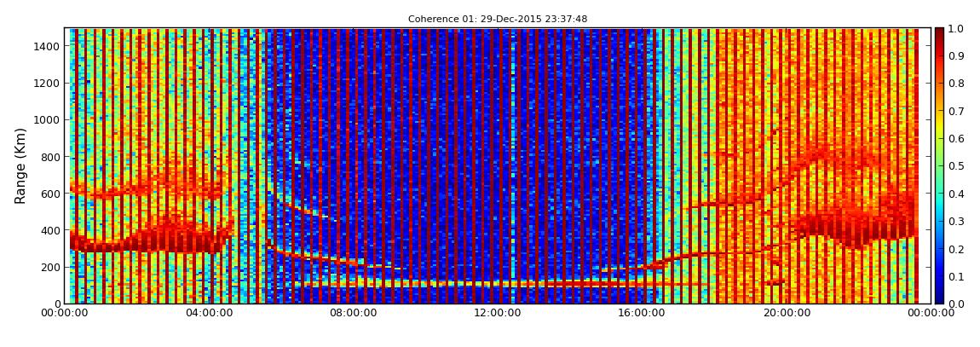
Task: Click the 0.2 colorbar value label
Action: click(x=955, y=249)
